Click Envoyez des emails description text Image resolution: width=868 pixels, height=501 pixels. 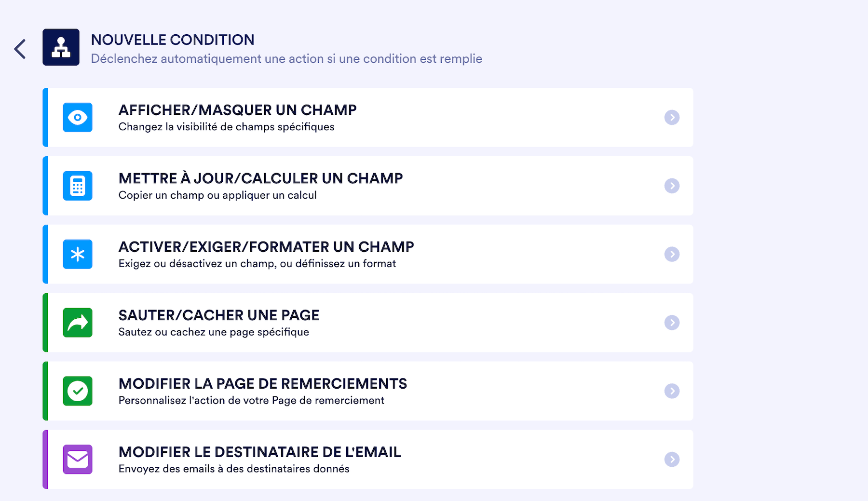pyautogui.click(x=234, y=469)
